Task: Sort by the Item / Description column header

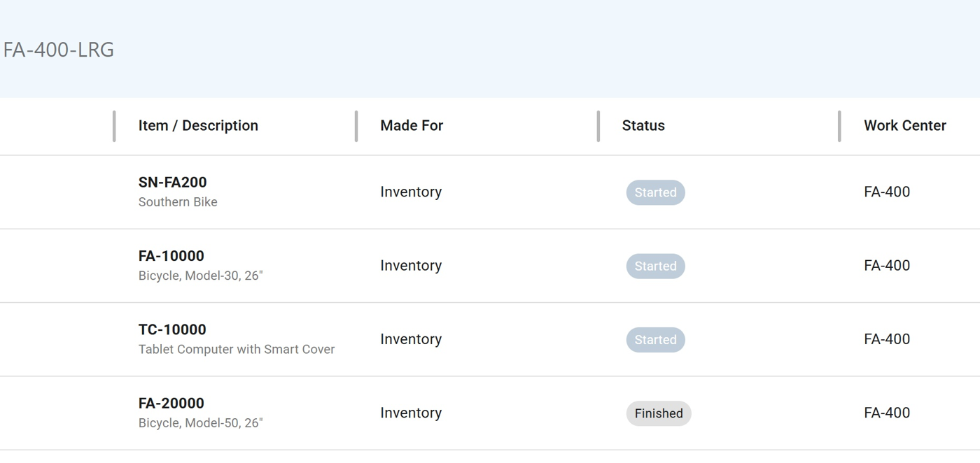Action: point(198,126)
